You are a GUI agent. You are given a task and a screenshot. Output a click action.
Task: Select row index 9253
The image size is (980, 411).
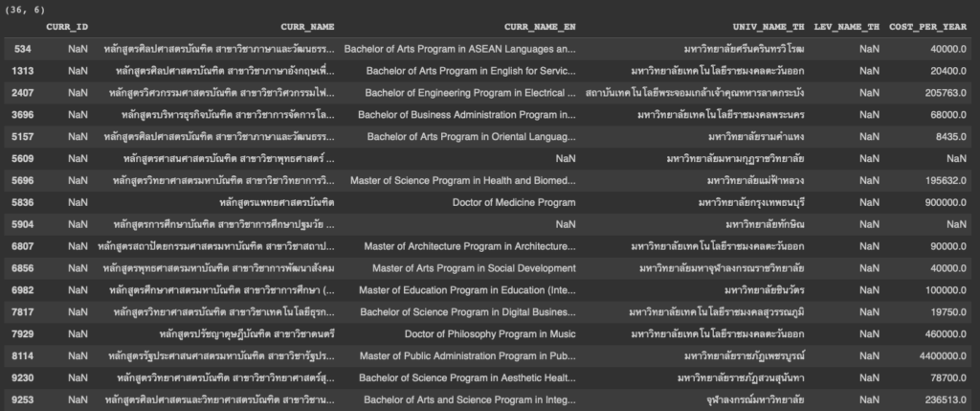coord(24,398)
